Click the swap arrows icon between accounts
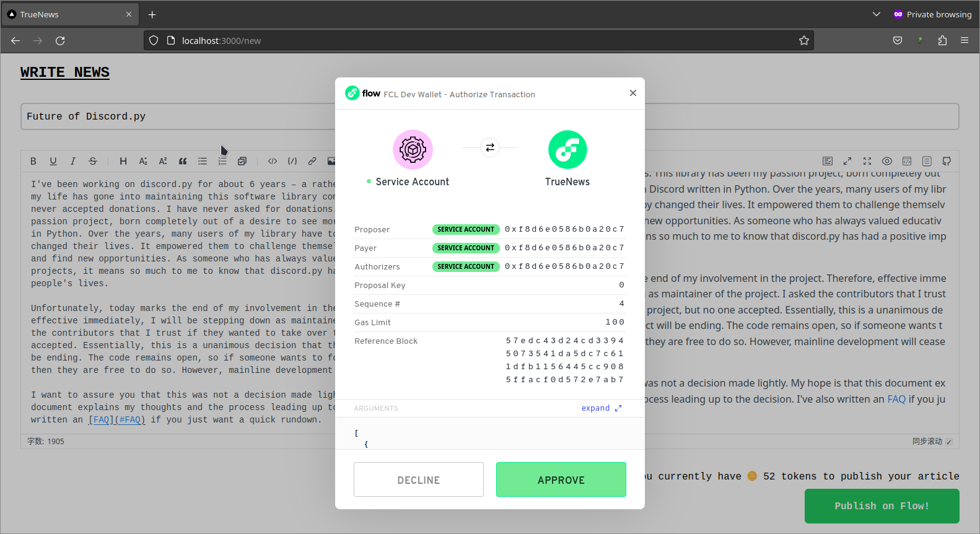The height and width of the screenshot is (534, 980). click(x=490, y=147)
